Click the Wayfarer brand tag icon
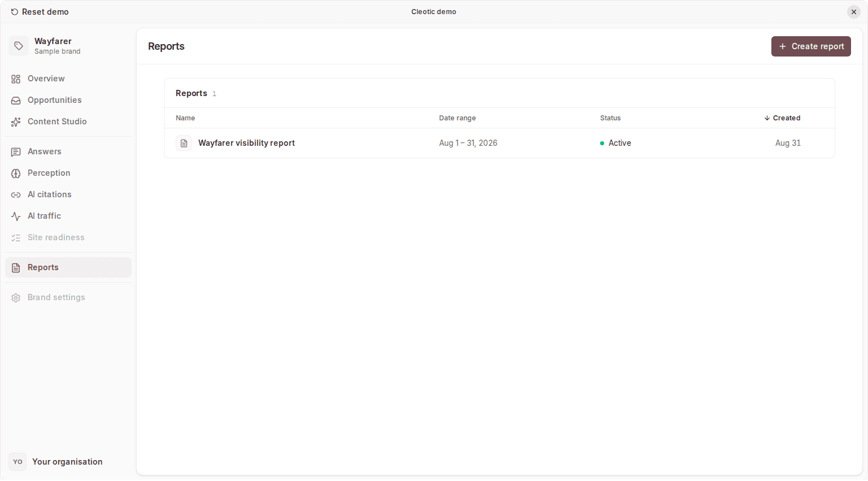Image resolution: width=868 pixels, height=481 pixels. (19, 46)
